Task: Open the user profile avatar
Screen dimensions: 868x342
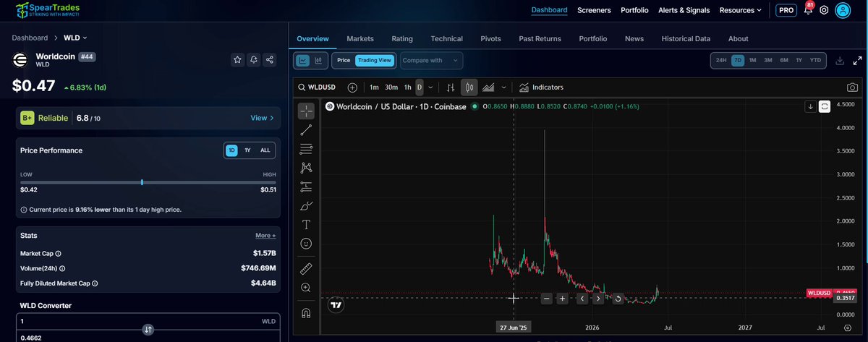Action: pyautogui.click(x=843, y=10)
